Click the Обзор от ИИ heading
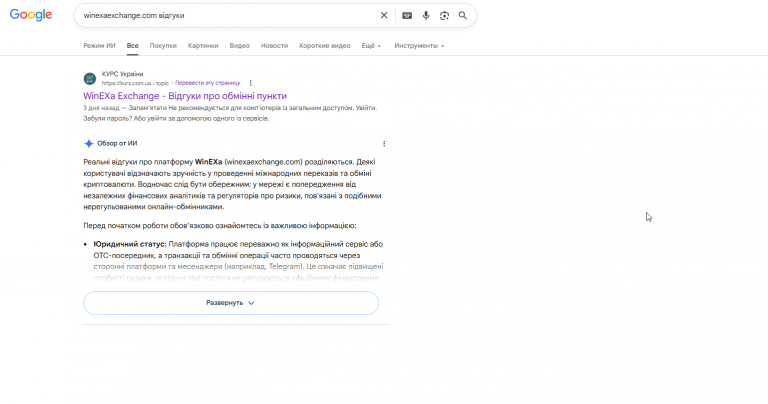This screenshot has height=404, width=768. pyautogui.click(x=117, y=143)
